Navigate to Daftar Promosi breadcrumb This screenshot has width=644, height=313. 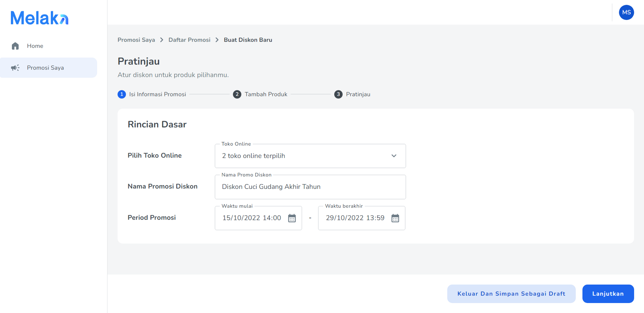point(189,40)
